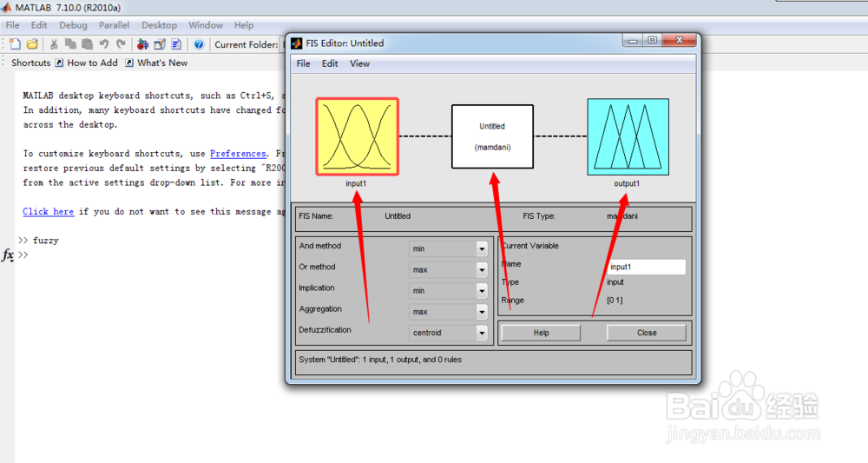Open the GUIDE tool icon
Image resolution: width=868 pixels, height=463 pixels.
tap(160, 44)
